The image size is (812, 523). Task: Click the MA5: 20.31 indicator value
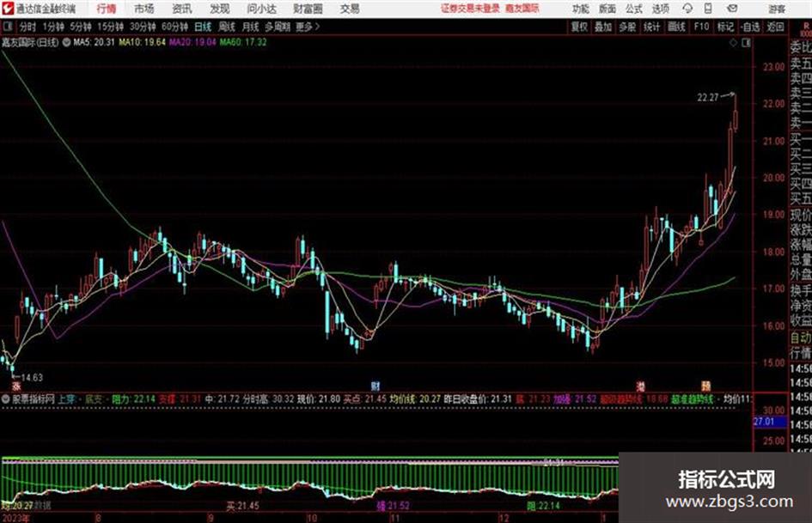pyautogui.click(x=94, y=42)
